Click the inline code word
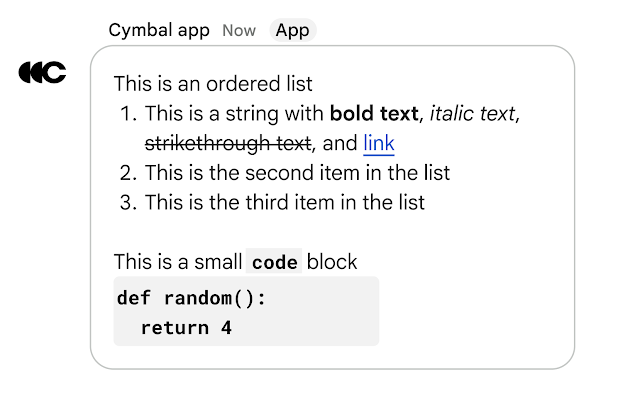640x403 pixels. point(275,262)
